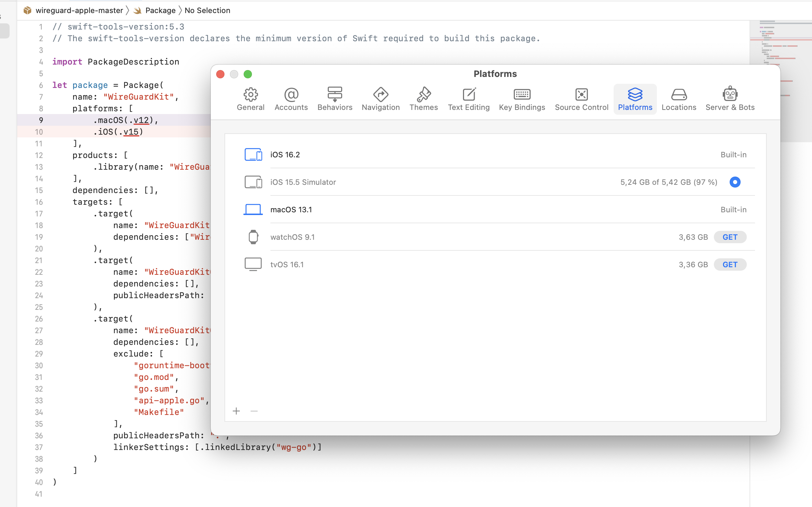Switch to the Navigation tab

[381, 99]
